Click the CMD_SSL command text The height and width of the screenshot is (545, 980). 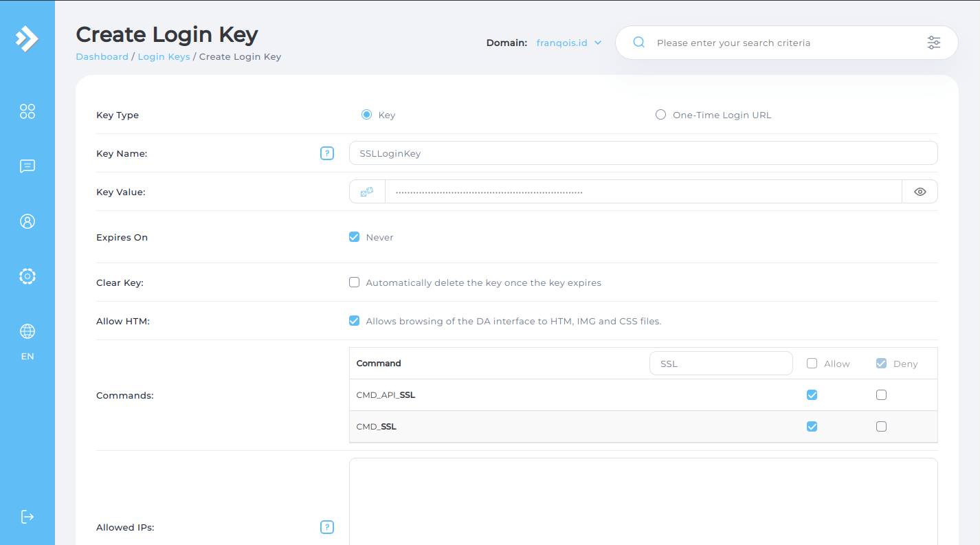(376, 427)
